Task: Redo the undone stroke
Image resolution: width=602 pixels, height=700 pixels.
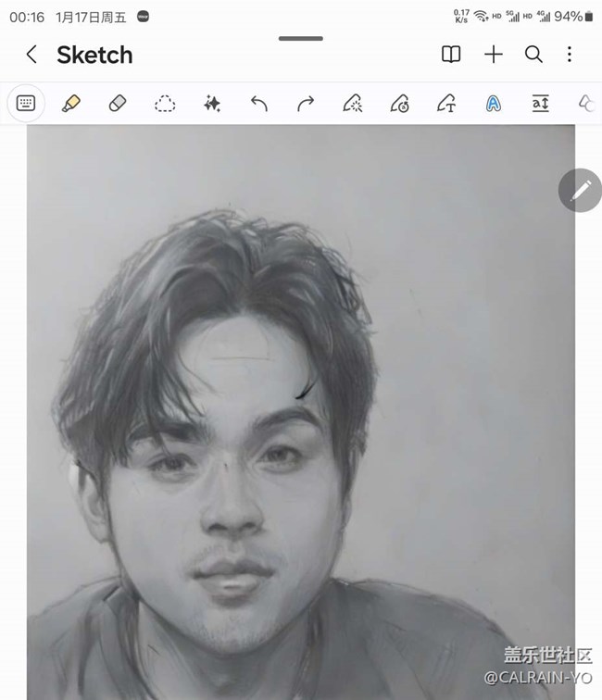Action: pos(306,104)
